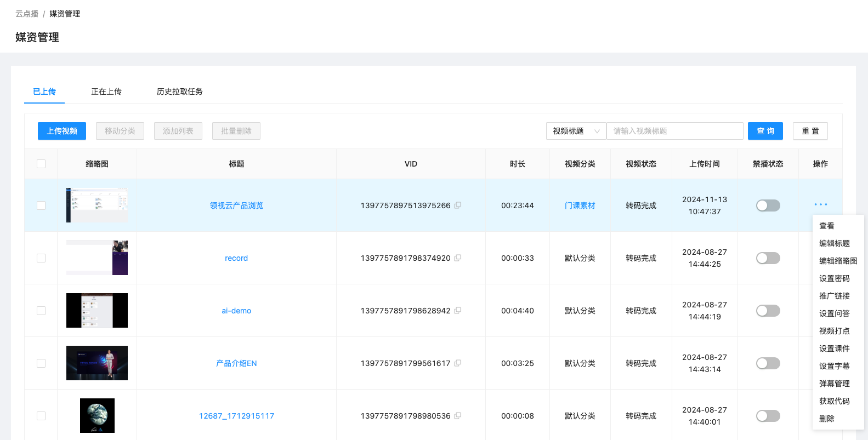Screen dimensions: 868x440
Task: Select 删除 in the actions menu
Action: [x=826, y=419]
